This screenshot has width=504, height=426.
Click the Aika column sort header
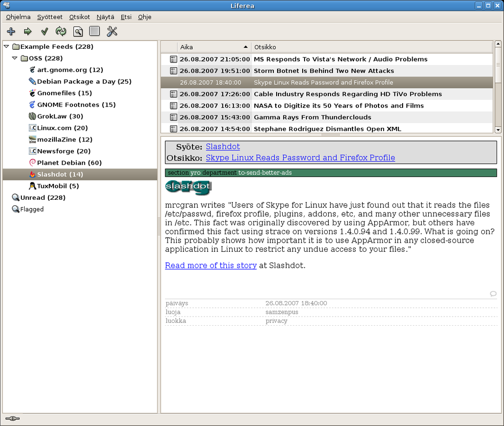(x=214, y=47)
